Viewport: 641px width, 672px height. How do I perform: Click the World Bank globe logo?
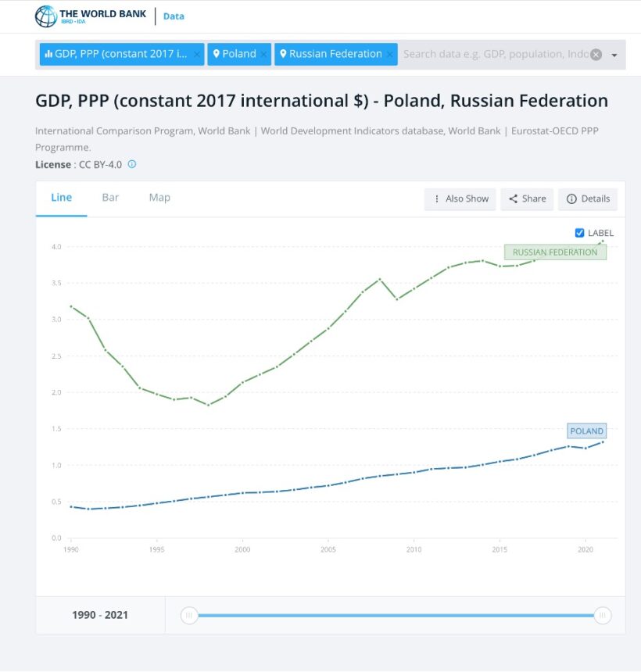(x=46, y=16)
